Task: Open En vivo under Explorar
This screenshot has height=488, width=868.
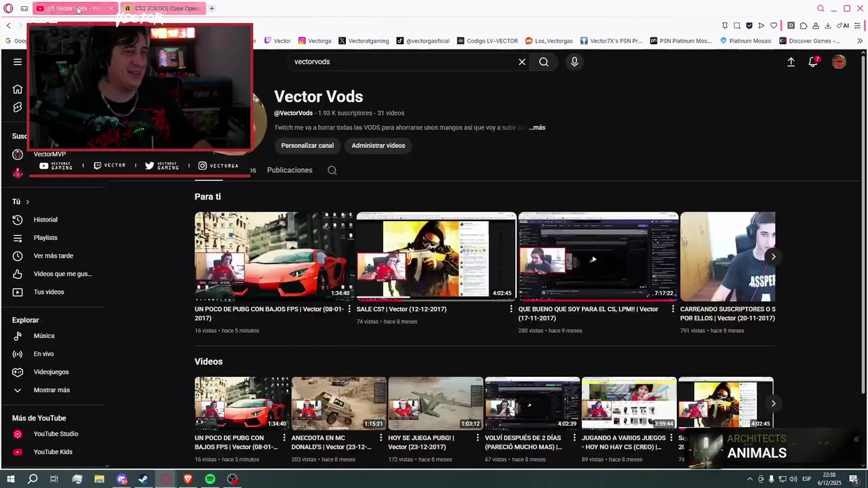Action: [x=43, y=354]
